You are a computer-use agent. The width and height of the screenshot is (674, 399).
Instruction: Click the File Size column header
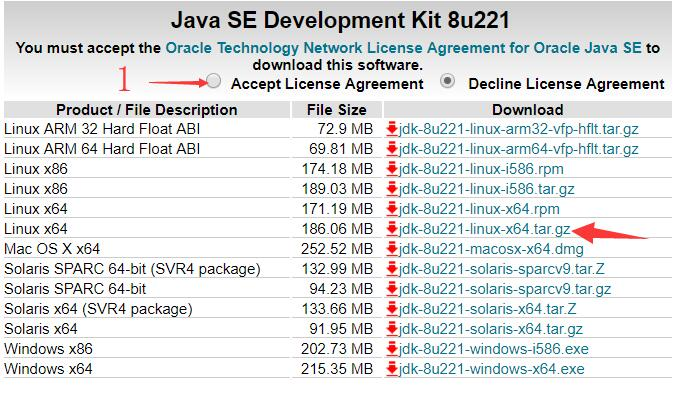click(337, 110)
